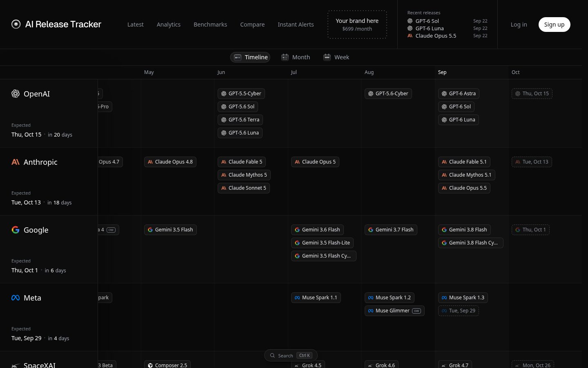Switch to Month view
Image resolution: width=588 pixels, height=368 pixels.
tap(296, 57)
